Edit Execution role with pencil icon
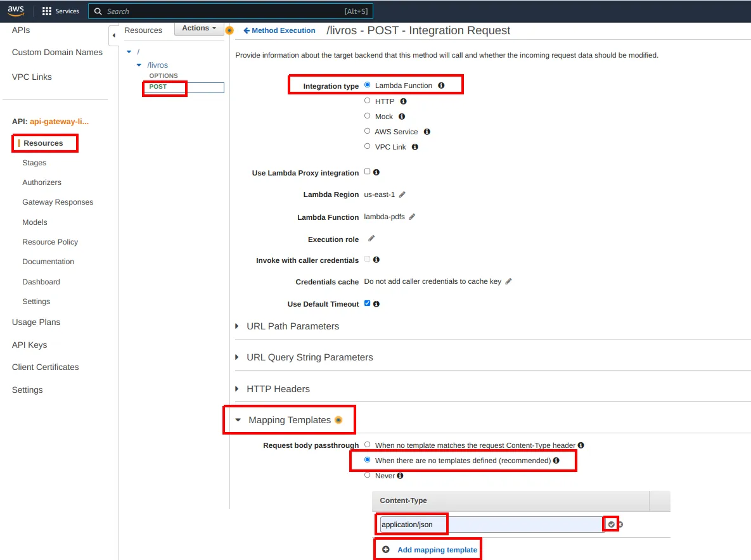 click(371, 238)
